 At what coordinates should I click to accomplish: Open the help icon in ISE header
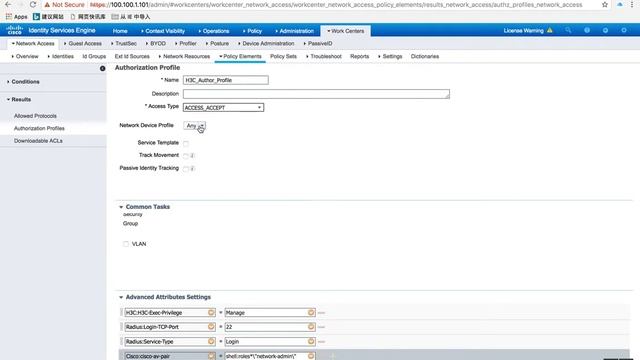pyautogui.click(x=587, y=30)
